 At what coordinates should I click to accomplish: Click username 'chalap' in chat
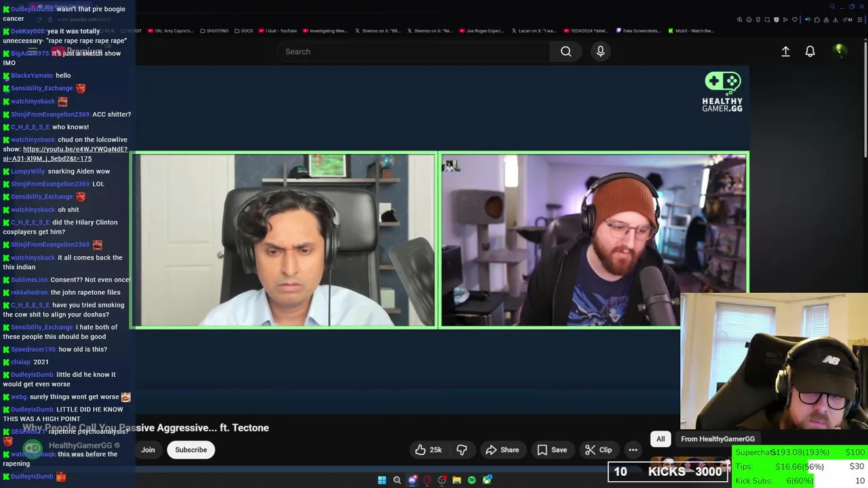click(20, 363)
